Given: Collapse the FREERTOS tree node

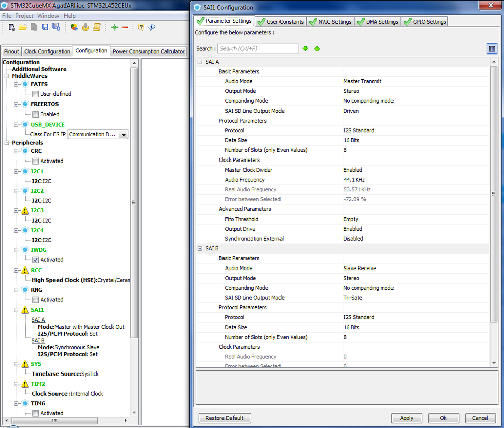Looking at the screenshot, I should click(x=16, y=104).
